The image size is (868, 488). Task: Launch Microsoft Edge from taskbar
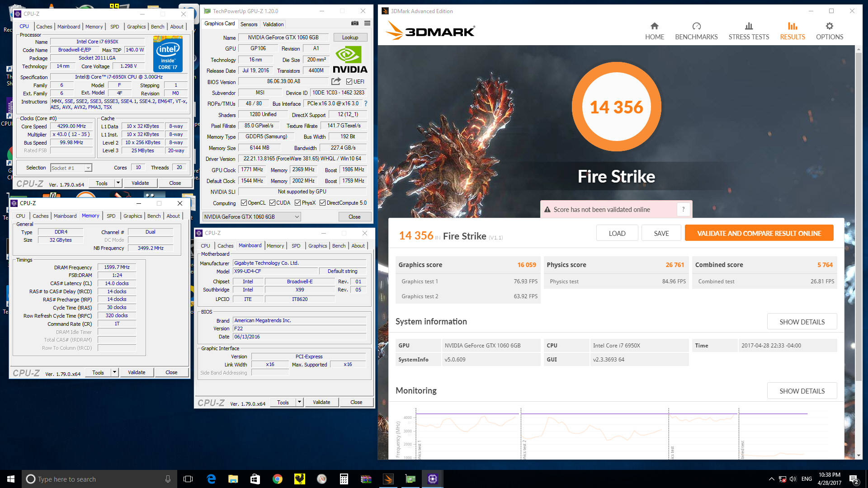[211, 479]
